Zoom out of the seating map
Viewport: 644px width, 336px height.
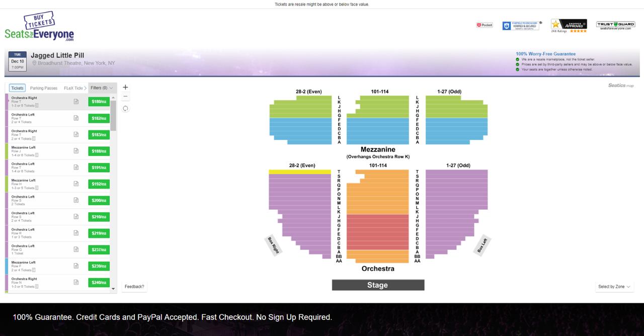[125, 97]
